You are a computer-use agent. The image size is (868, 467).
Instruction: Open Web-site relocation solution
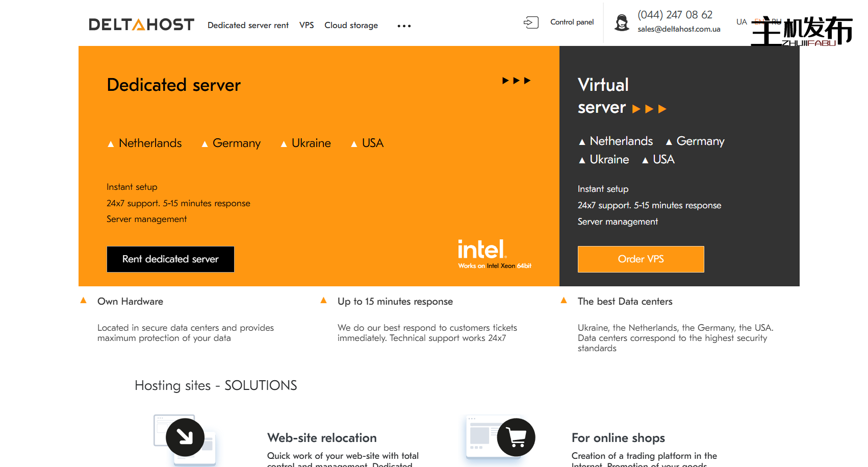coord(322,438)
